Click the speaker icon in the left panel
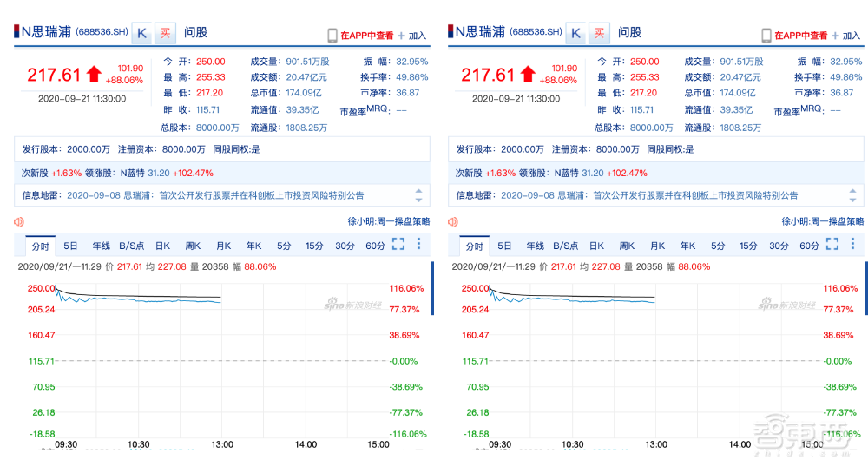 pyautogui.click(x=19, y=222)
